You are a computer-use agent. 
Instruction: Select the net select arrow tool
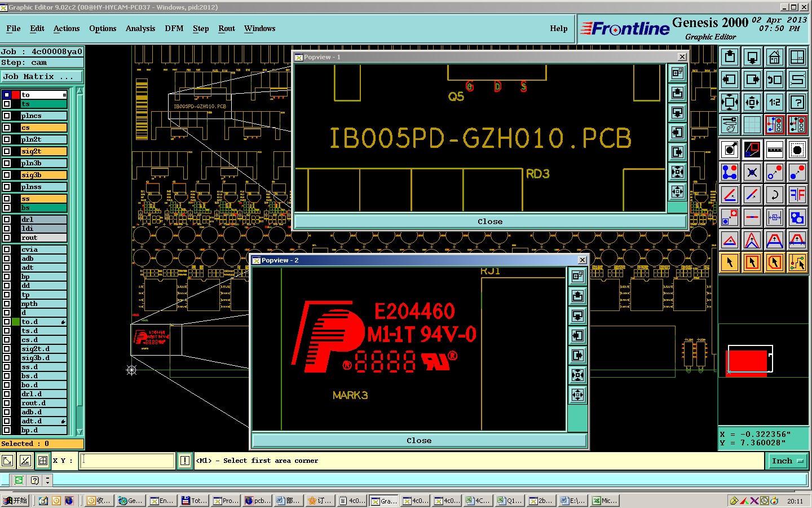tap(797, 262)
